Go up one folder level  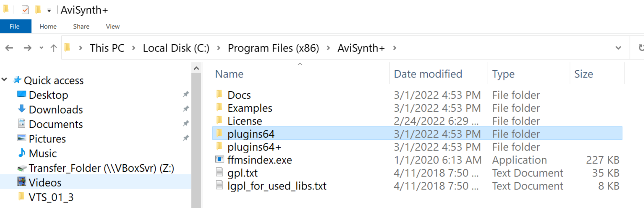click(54, 48)
